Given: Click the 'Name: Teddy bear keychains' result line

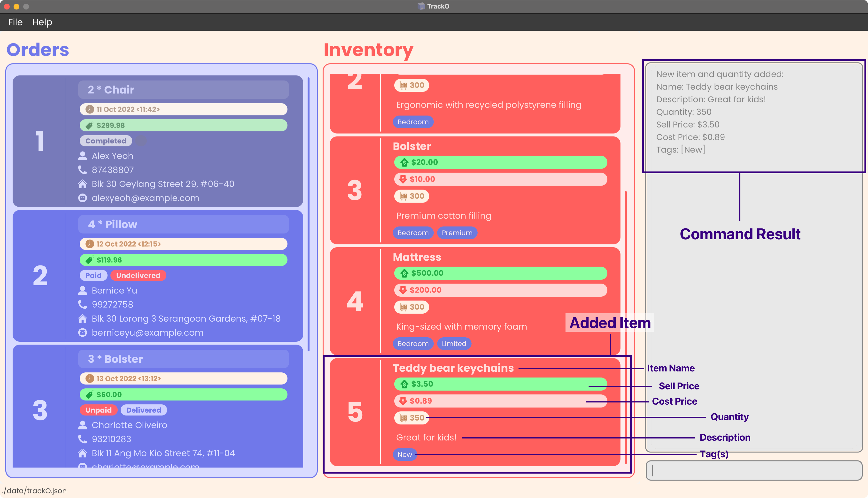Looking at the screenshot, I should (717, 87).
